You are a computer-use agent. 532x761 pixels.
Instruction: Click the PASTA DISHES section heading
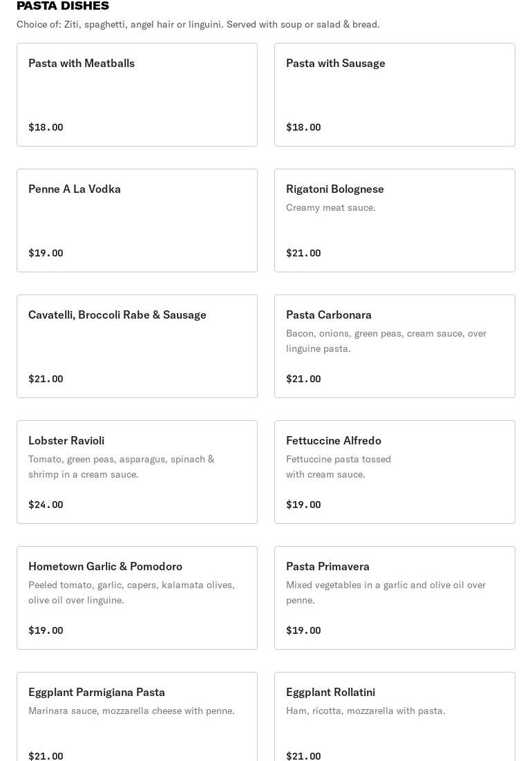63,6
